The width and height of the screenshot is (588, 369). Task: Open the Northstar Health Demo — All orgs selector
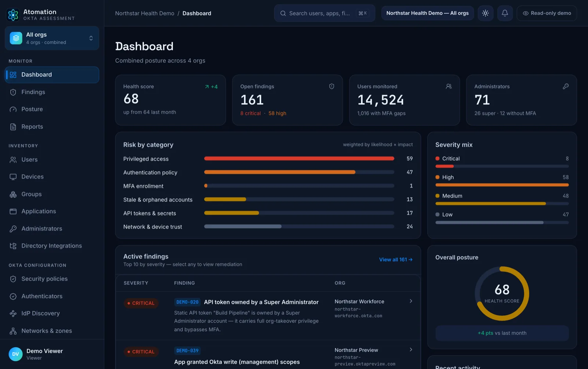point(427,13)
